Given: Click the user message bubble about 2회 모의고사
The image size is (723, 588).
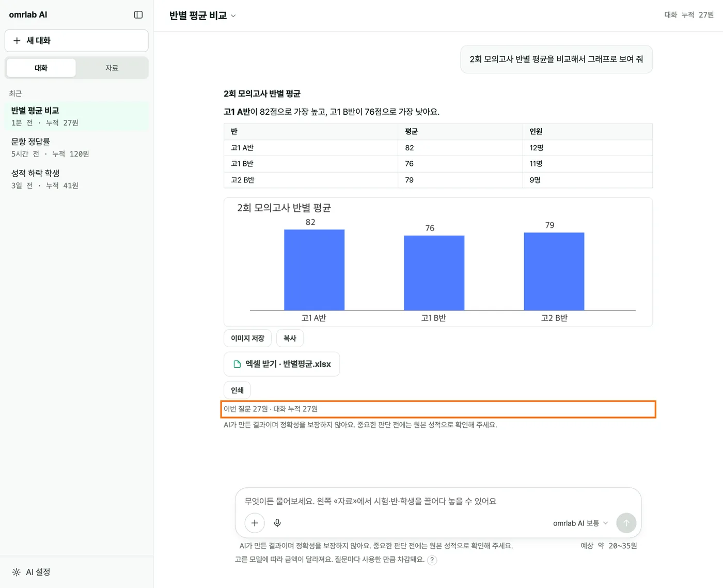Looking at the screenshot, I should 557,59.
